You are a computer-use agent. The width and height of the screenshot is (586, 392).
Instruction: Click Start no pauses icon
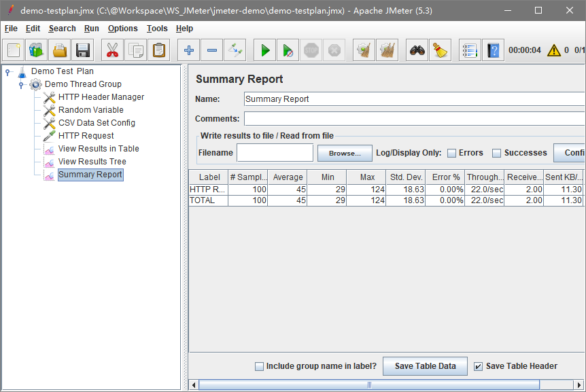click(288, 50)
